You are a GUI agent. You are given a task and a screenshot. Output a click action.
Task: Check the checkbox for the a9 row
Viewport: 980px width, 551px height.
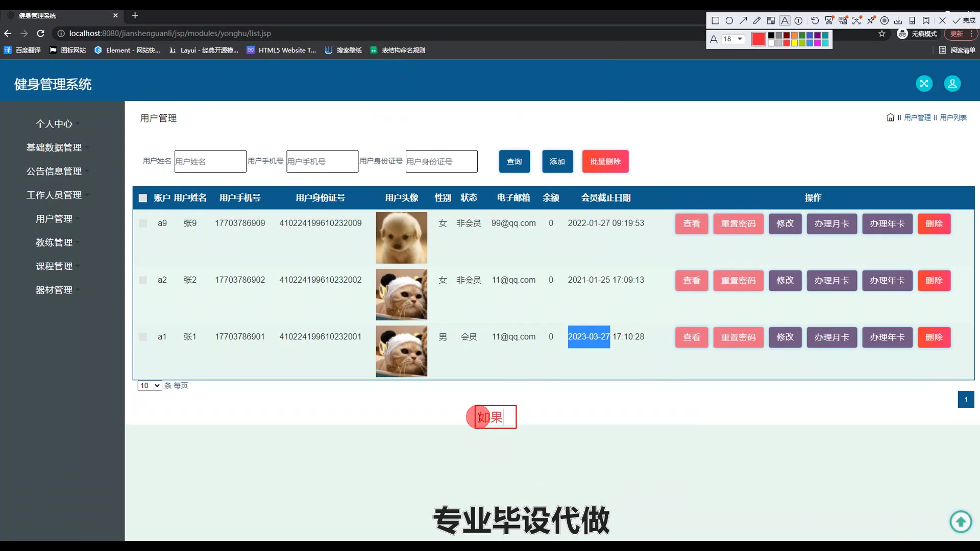click(x=143, y=223)
